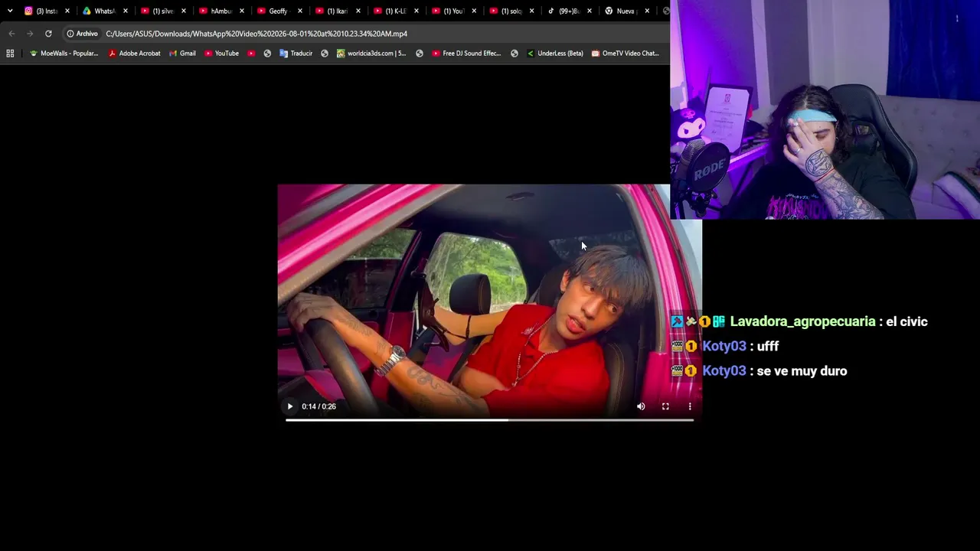The image size is (980, 551).
Task: Click the chat message 'se ve muy duro'
Action: 802,370
